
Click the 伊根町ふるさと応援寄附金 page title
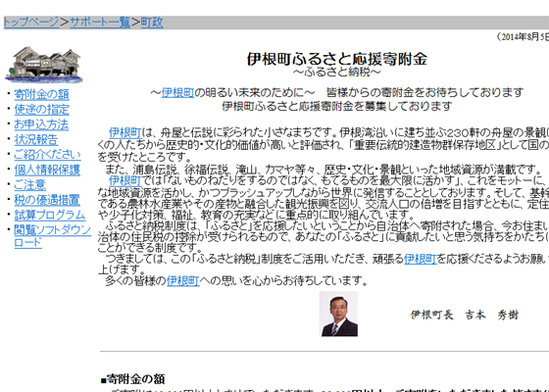click(x=337, y=59)
